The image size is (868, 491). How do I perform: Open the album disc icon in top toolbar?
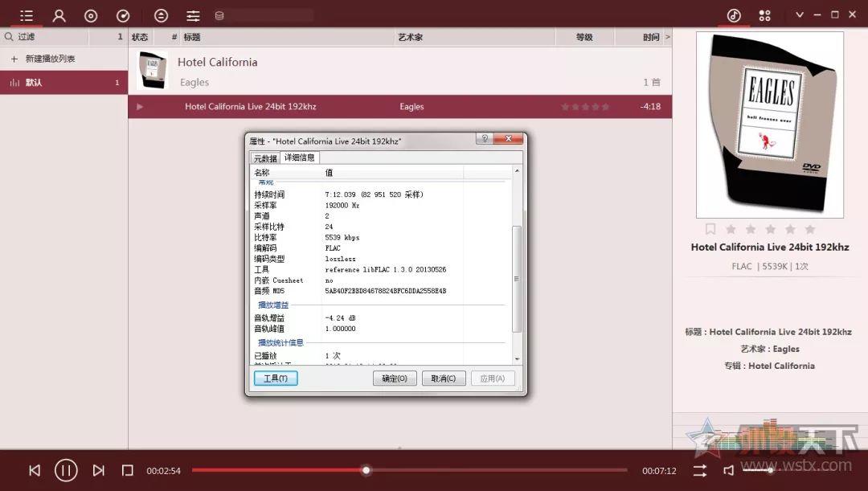click(x=91, y=16)
